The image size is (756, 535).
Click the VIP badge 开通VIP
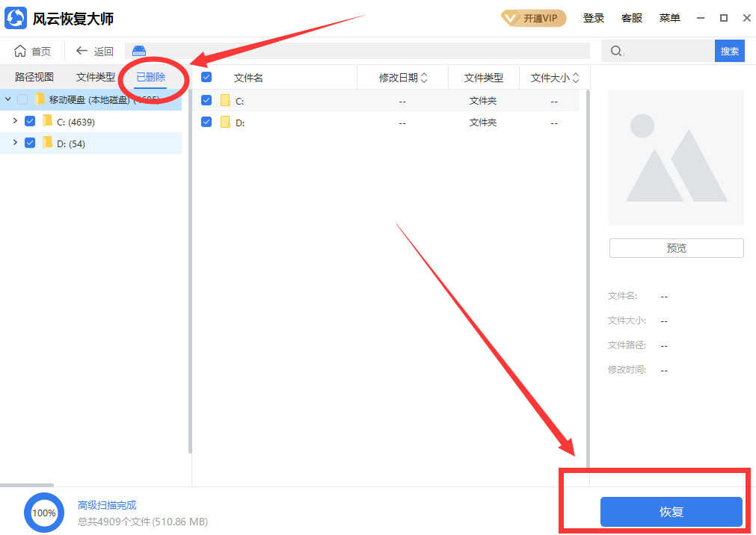pos(533,18)
